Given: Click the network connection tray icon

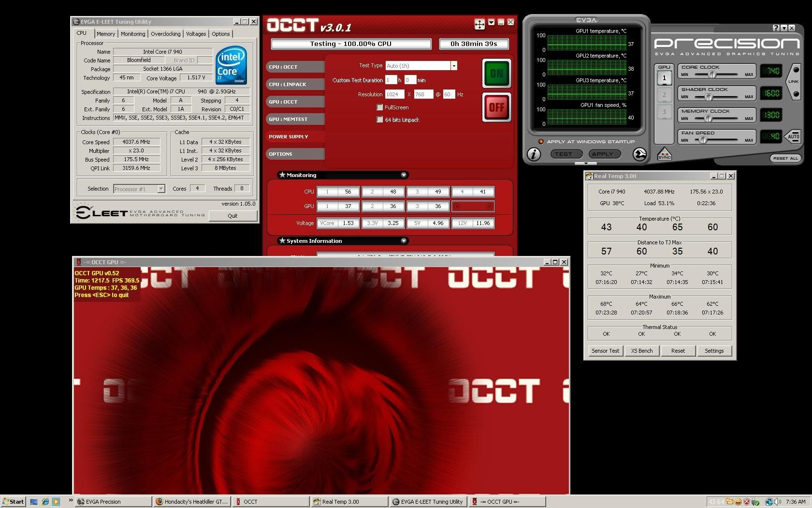Looking at the screenshot, I should 768,502.
